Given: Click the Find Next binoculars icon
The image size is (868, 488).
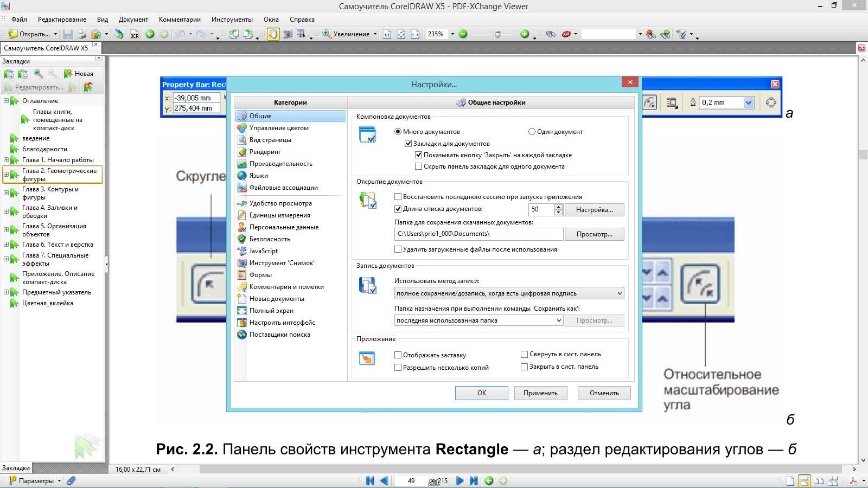Looking at the screenshot, I should coord(665,34).
